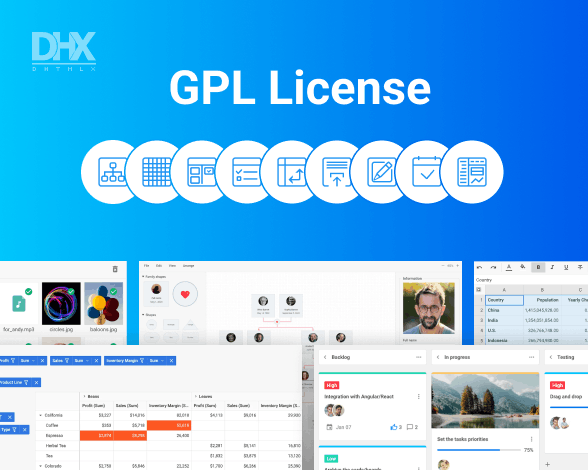This screenshot has width=588, height=470.
Task: Click the org chart diagram circle icon
Action: [x=112, y=172]
